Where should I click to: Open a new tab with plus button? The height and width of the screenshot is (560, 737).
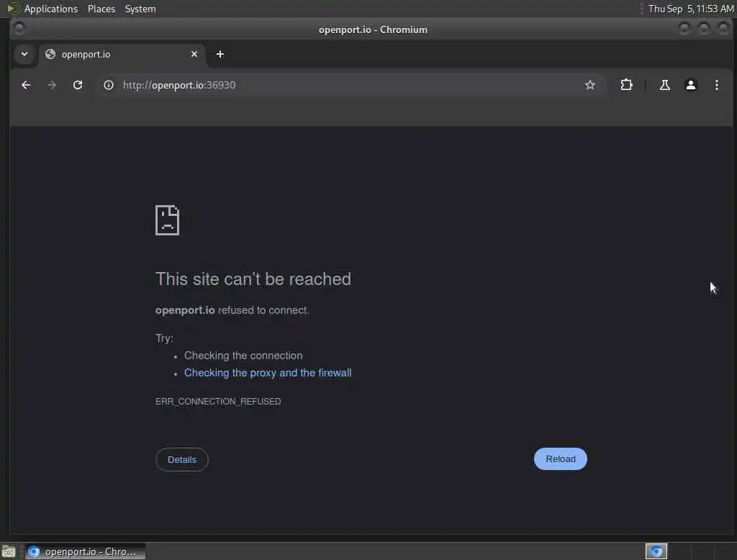[x=220, y=54]
